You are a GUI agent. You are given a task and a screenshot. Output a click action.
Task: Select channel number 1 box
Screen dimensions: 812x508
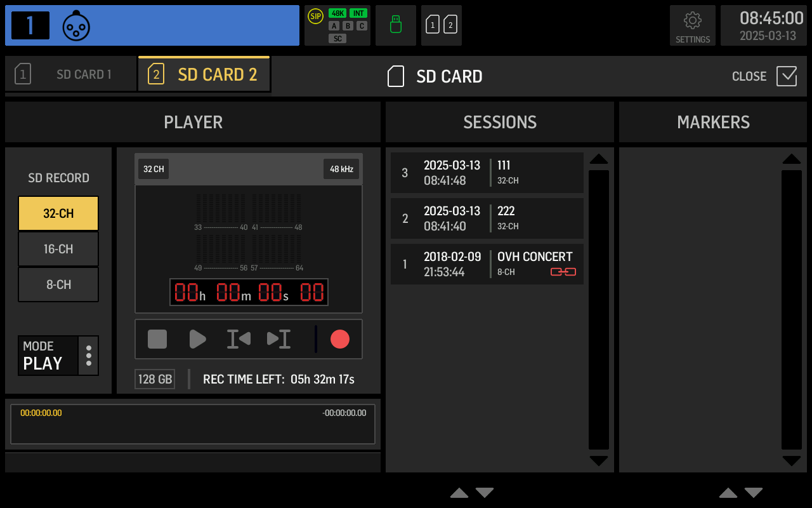tap(30, 25)
